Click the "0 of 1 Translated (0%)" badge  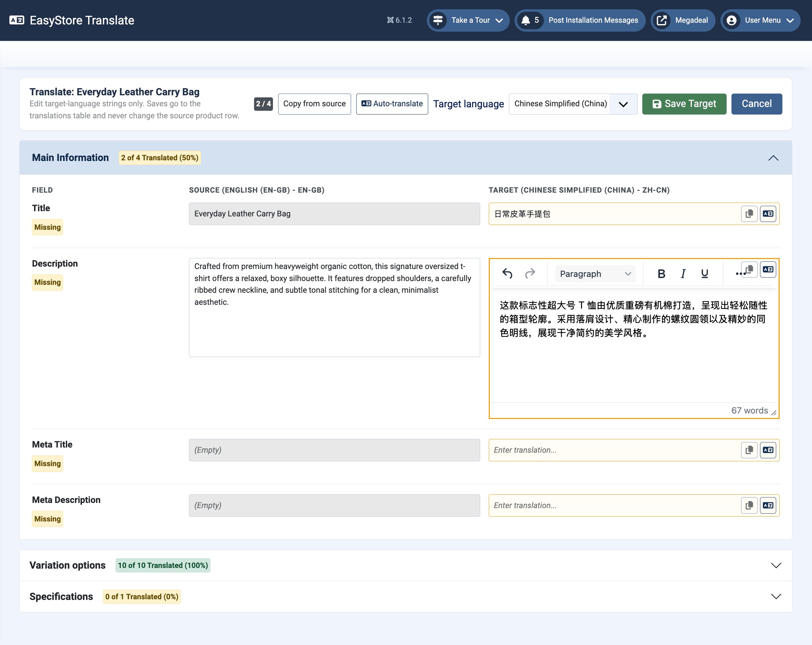141,596
